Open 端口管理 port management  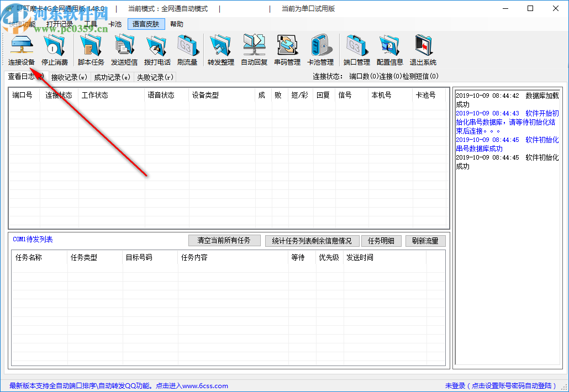(x=357, y=50)
